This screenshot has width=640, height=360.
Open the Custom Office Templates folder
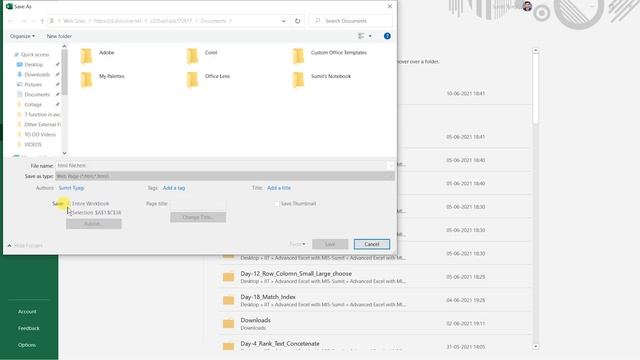click(x=329, y=55)
